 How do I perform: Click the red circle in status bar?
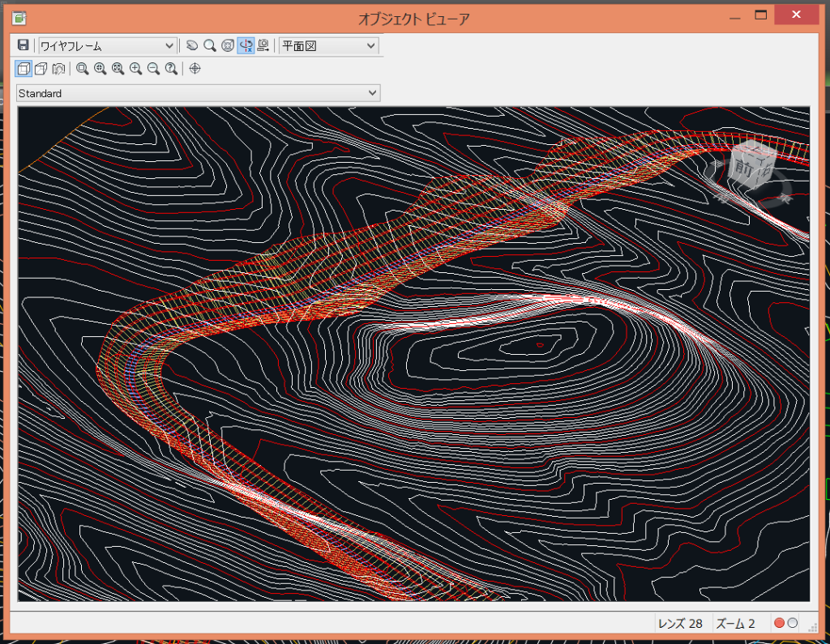(779, 623)
